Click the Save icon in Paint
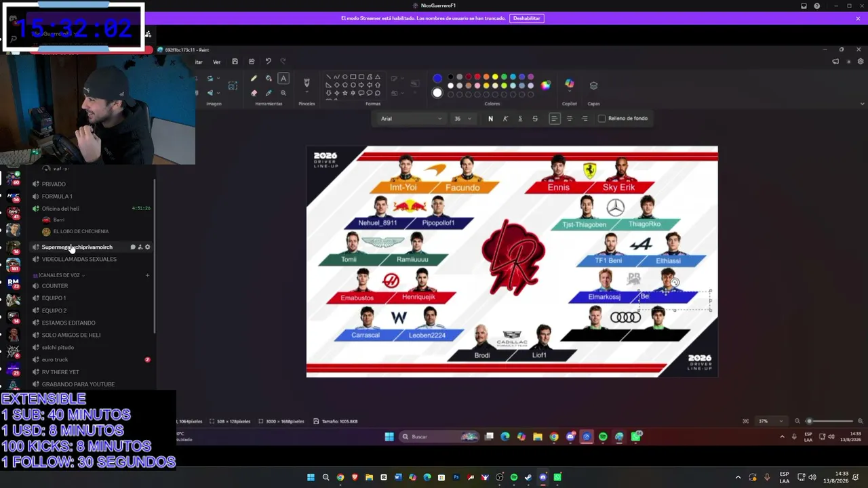 (235, 62)
